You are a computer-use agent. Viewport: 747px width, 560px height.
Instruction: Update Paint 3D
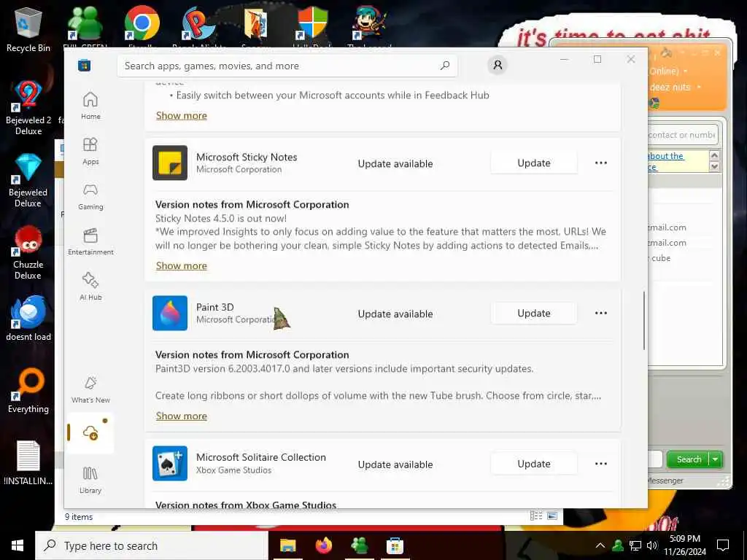point(533,314)
